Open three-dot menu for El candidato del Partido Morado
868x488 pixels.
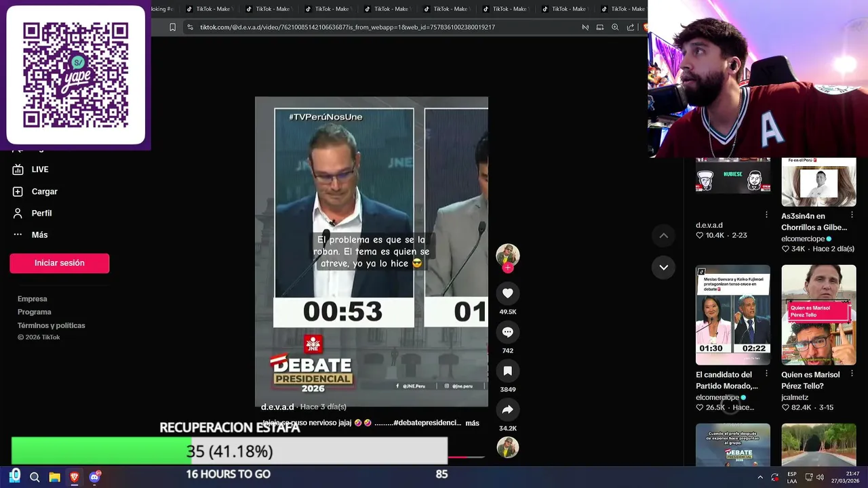(x=766, y=373)
